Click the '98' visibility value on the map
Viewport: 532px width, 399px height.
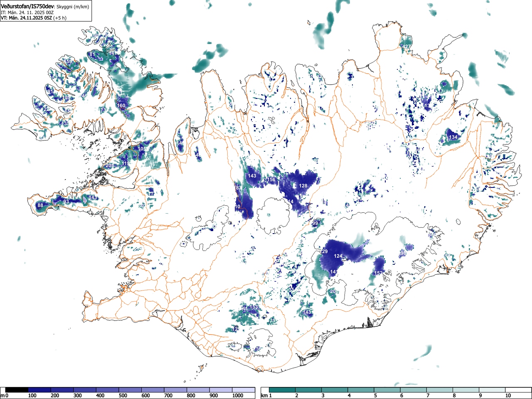[x=403, y=253]
